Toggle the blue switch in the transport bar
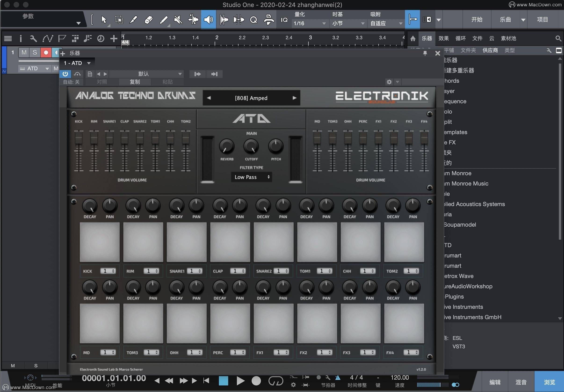This screenshot has width=564, height=392. pos(456,385)
